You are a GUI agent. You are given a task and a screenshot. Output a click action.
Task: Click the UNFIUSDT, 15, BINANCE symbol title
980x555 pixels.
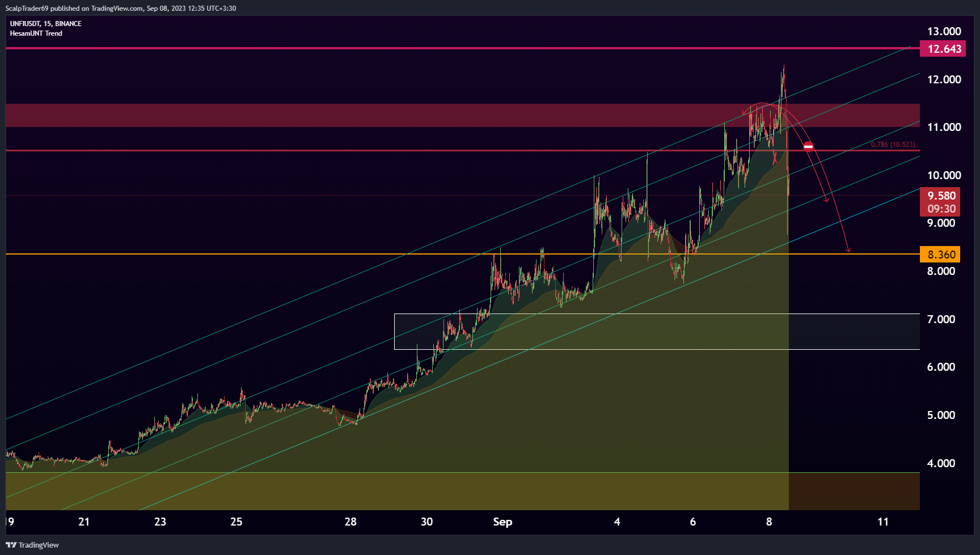click(46, 24)
